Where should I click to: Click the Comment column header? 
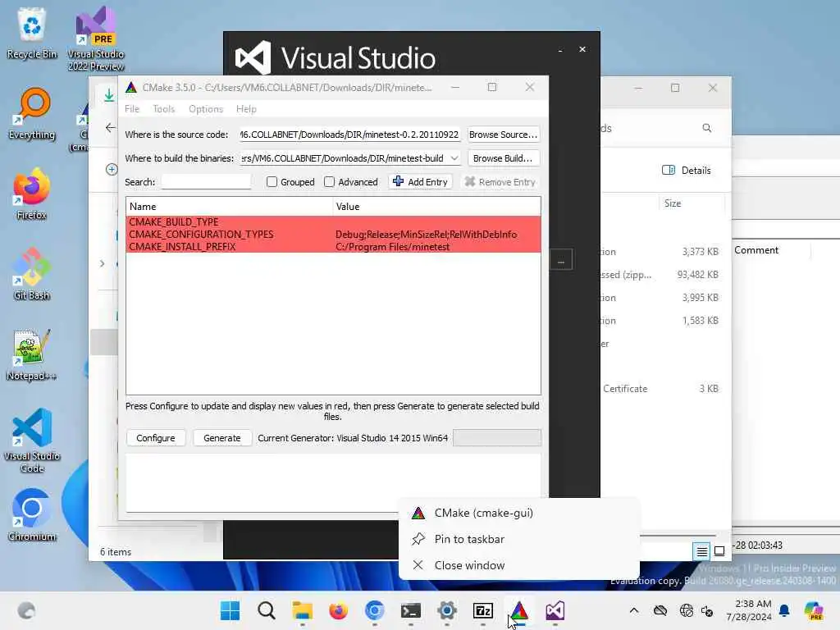pyautogui.click(x=756, y=250)
